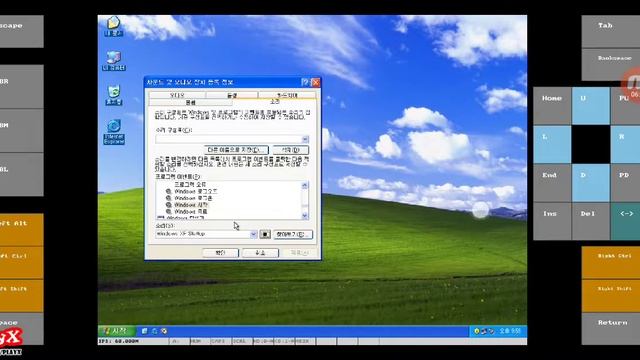Tap the teal <-> overlay key
This screenshot has width=640, height=360.
625,221
